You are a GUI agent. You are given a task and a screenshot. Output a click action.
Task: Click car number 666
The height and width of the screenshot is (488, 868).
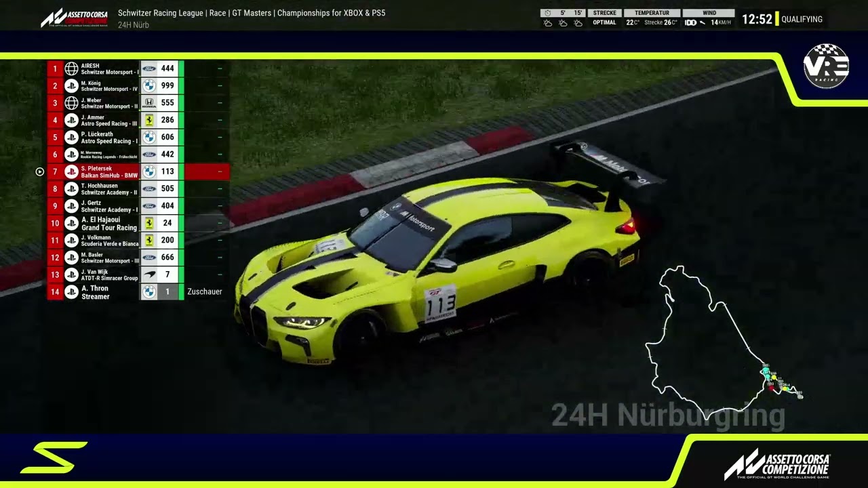(x=167, y=258)
